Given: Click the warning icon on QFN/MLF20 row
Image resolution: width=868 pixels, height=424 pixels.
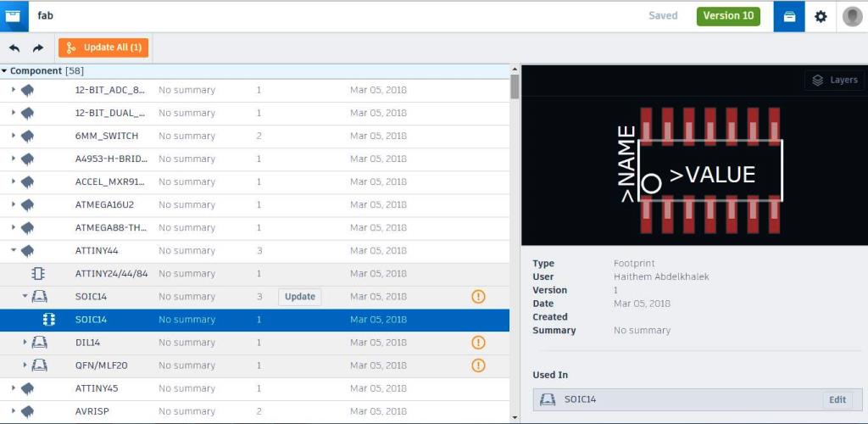Looking at the screenshot, I should 478,365.
